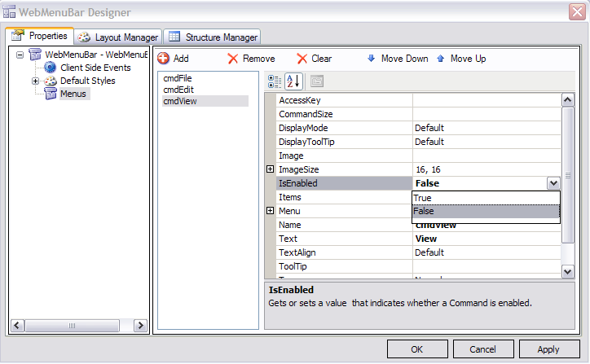Viewport: 590px width, 364px height.
Task: Click the Apply button
Action: pos(548,349)
